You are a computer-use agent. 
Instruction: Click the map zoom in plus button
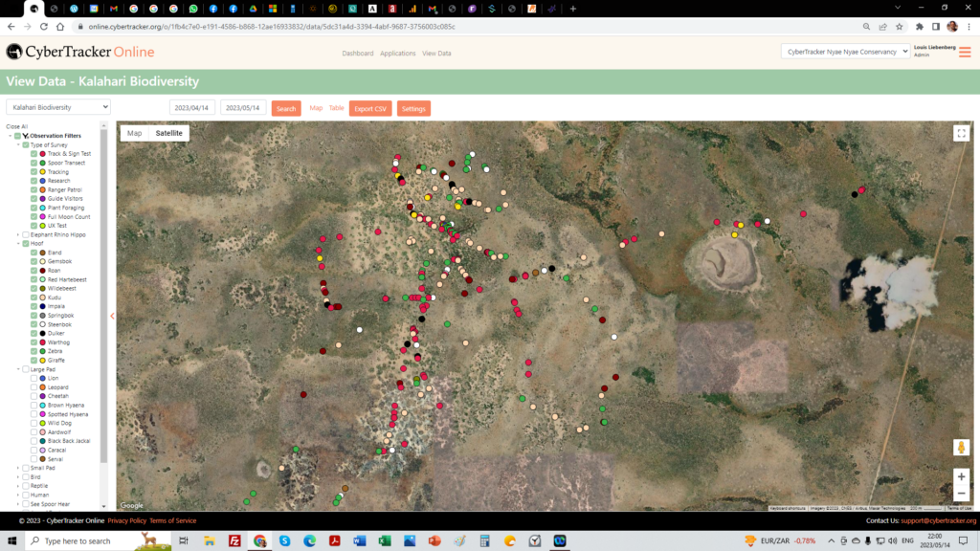tap(961, 476)
